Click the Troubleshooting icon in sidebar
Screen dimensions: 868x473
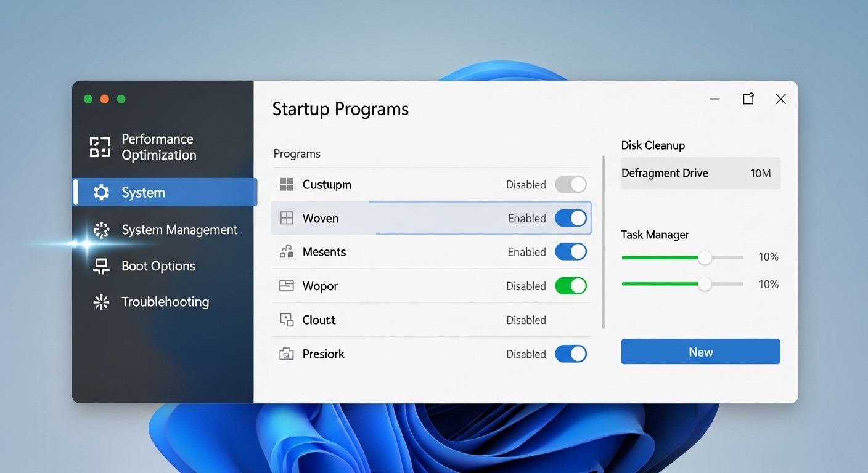click(x=101, y=302)
